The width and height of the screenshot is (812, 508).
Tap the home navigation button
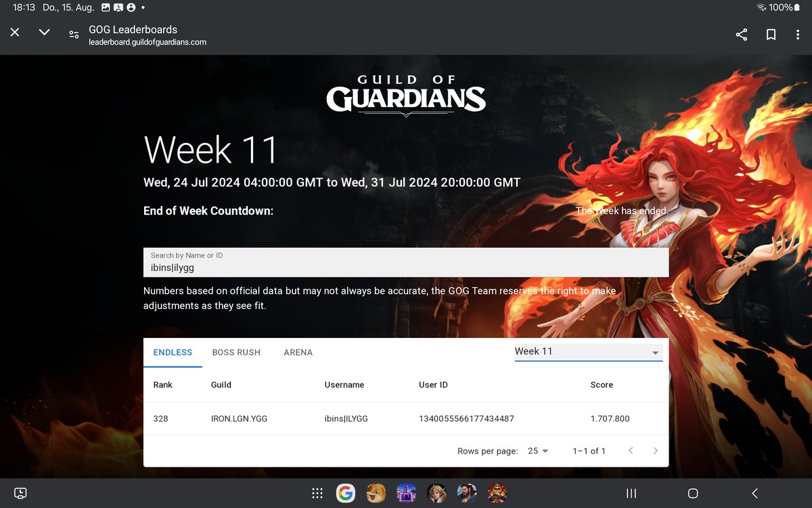(693, 493)
